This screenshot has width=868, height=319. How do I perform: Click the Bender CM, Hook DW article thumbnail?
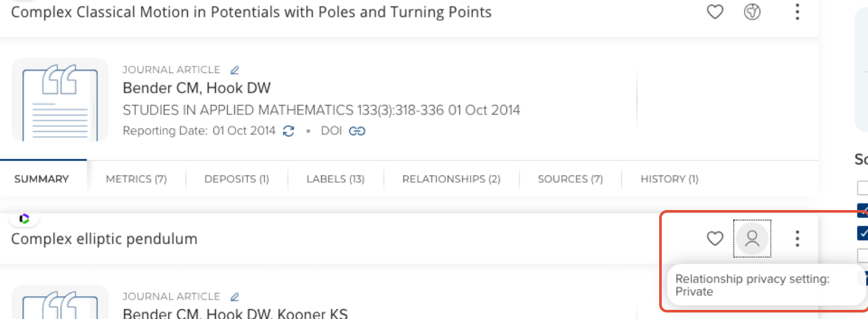pos(60,100)
